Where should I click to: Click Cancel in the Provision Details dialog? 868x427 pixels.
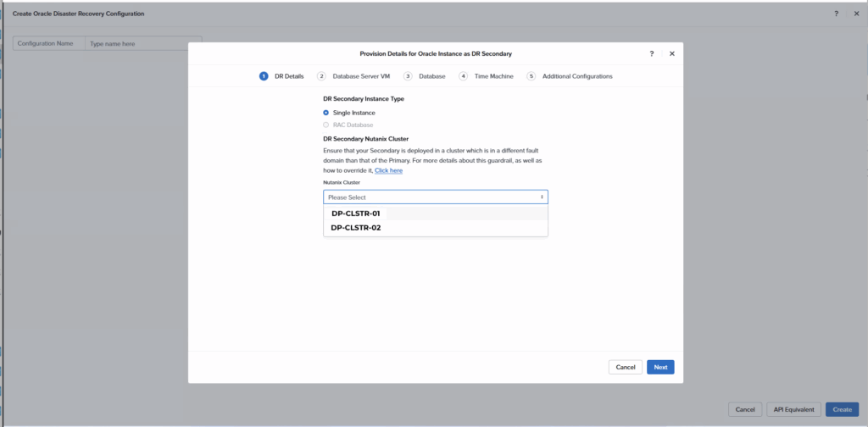pos(626,367)
